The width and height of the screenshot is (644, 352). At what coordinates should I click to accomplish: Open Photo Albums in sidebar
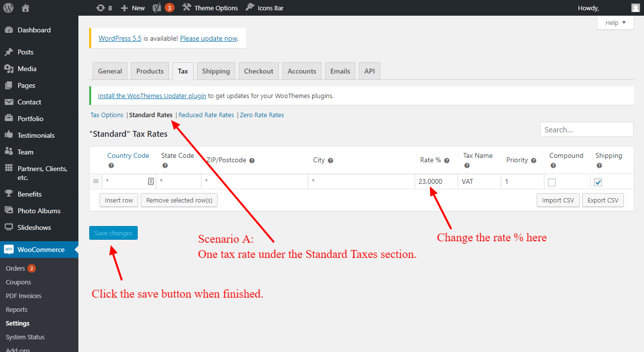pyautogui.click(x=39, y=211)
